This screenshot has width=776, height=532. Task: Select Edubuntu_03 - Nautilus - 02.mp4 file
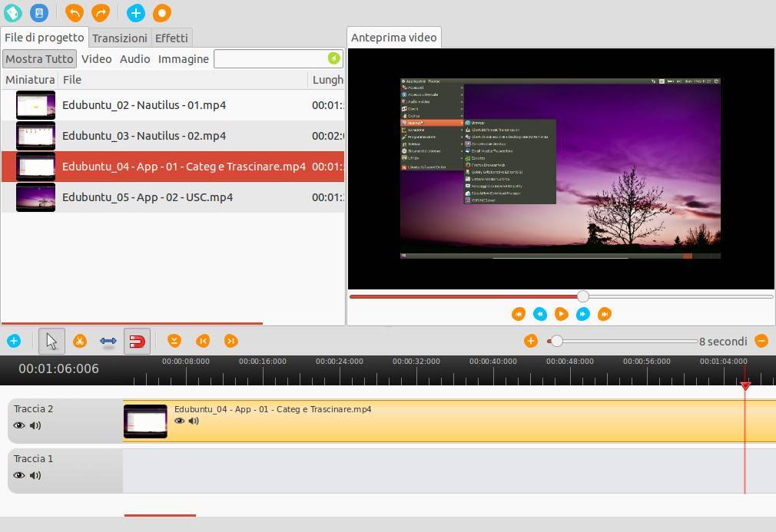[173, 136]
